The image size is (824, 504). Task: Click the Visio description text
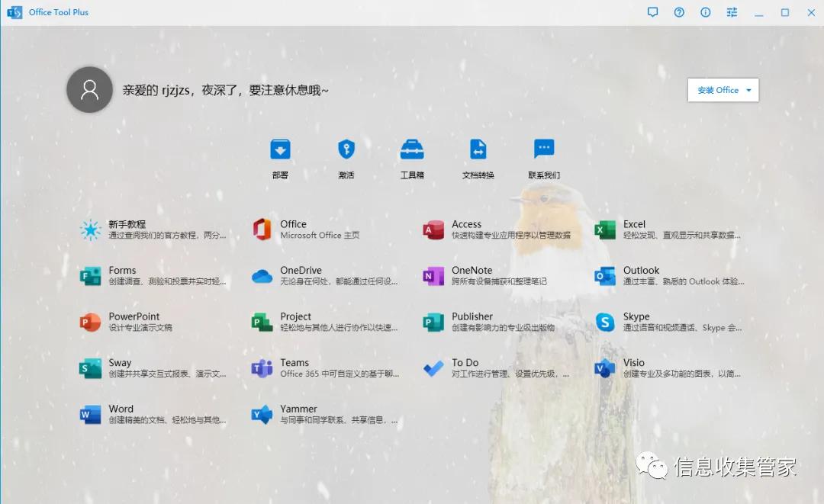click(x=681, y=374)
